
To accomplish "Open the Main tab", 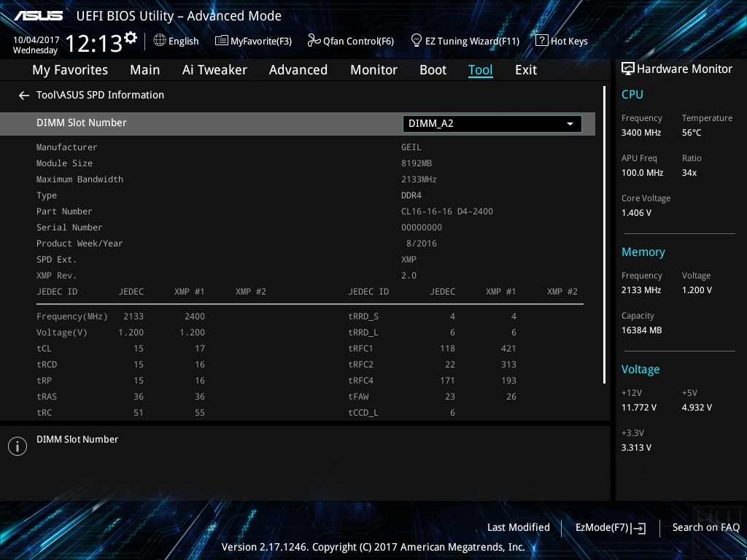I will click(x=145, y=70).
